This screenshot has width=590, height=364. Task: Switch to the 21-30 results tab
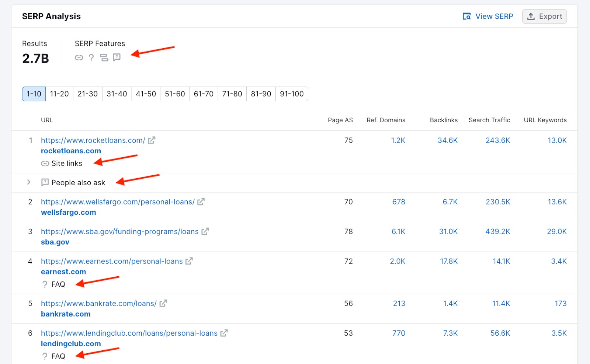click(x=88, y=94)
